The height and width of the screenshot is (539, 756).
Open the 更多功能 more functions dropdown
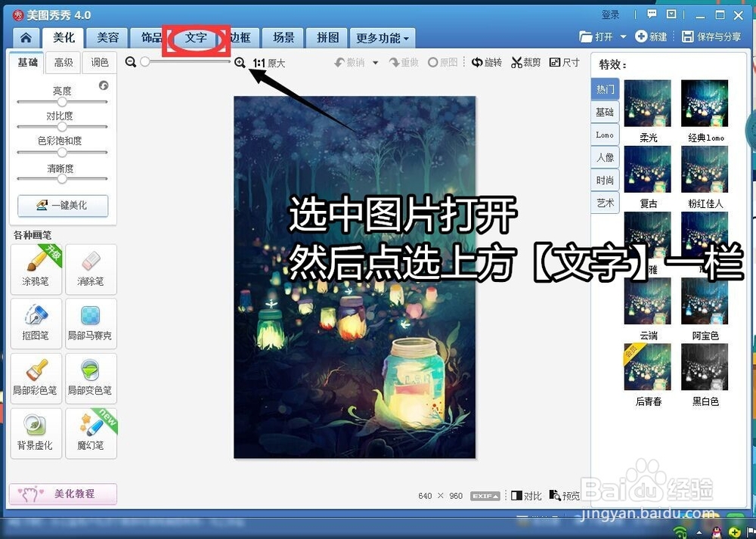click(x=383, y=38)
